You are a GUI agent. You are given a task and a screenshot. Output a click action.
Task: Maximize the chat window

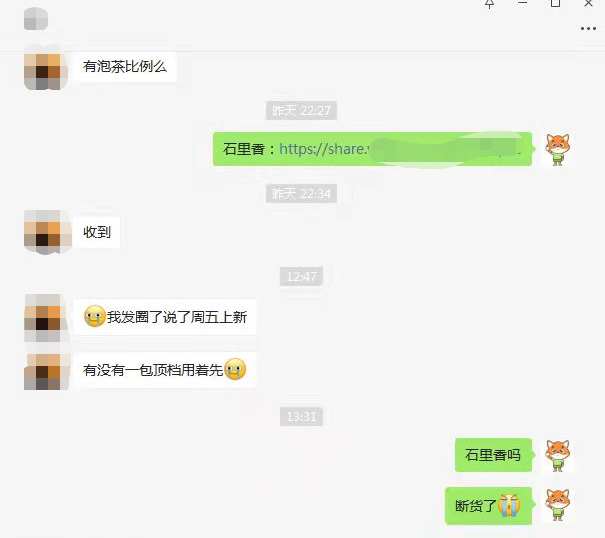555,3
